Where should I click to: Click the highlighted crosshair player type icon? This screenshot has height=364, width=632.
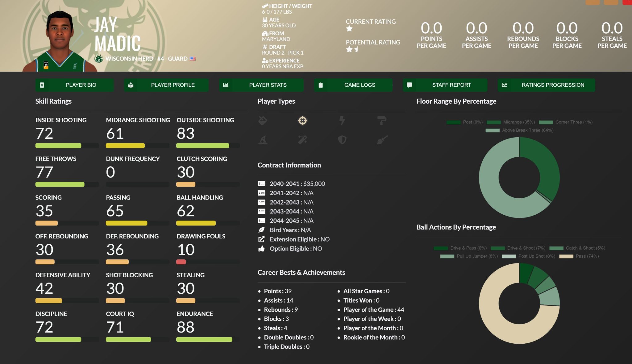click(x=302, y=121)
